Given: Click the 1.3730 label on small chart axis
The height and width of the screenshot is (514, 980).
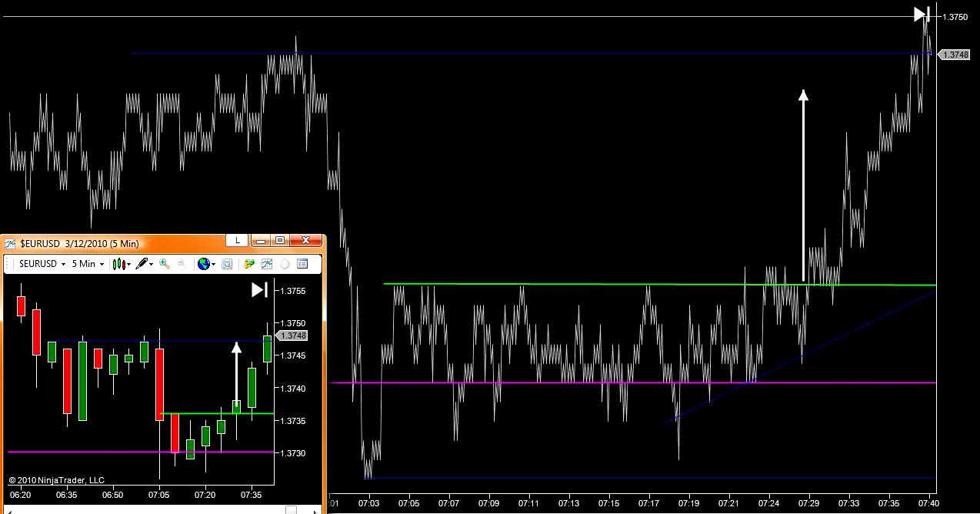Looking at the screenshot, I should click(294, 453).
